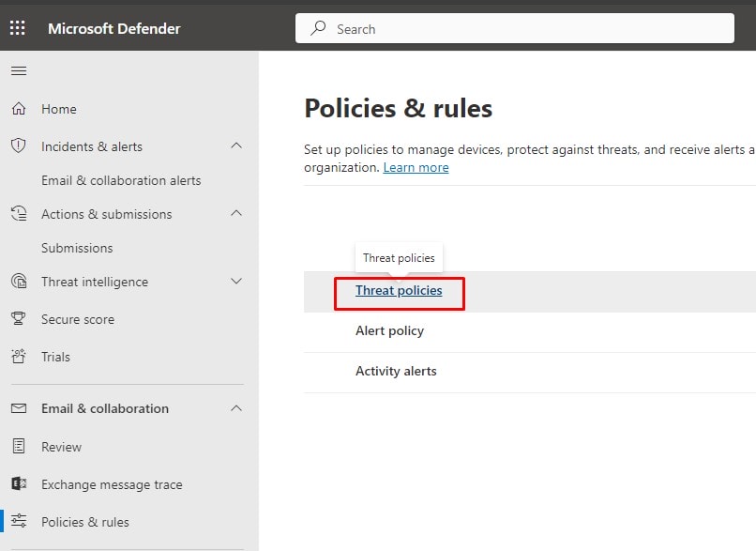Click the Learn more link
756x551 pixels.
click(416, 167)
